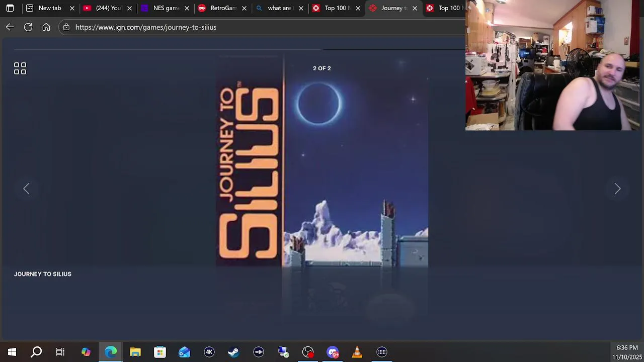
Task: Open the remote desktop app in taskbar
Action: pos(283,352)
